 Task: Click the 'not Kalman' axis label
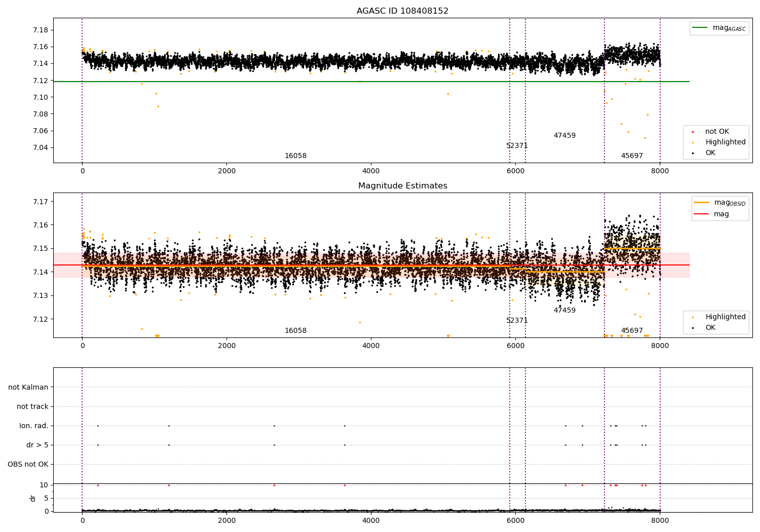click(x=28, y=387)
